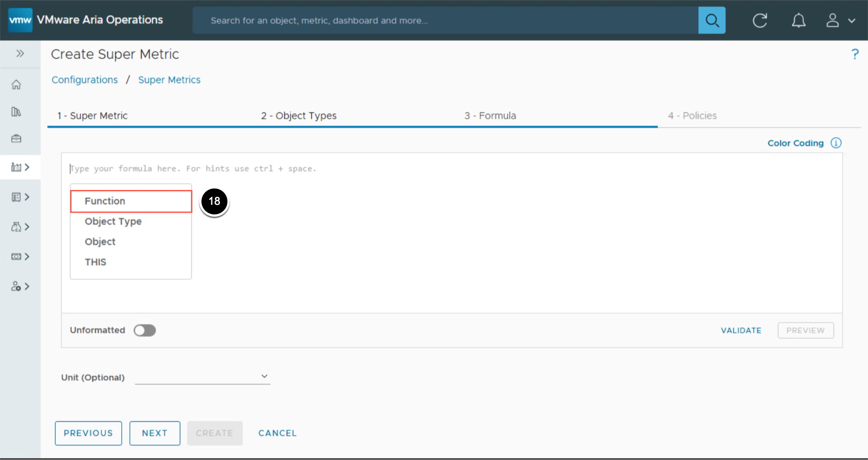Toggle the Unformatted switch
The width and height of the screenshot is (868, 460).
tap(145, 331)
